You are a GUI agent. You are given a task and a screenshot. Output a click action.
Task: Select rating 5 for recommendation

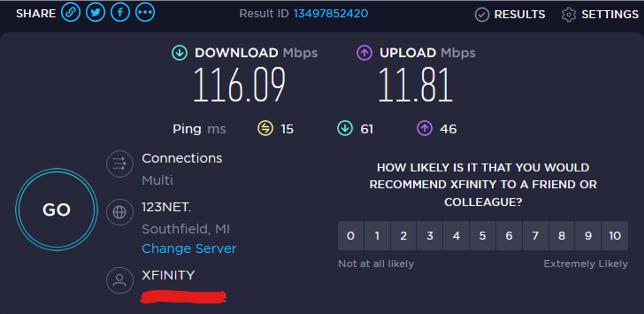pos(483,236)
